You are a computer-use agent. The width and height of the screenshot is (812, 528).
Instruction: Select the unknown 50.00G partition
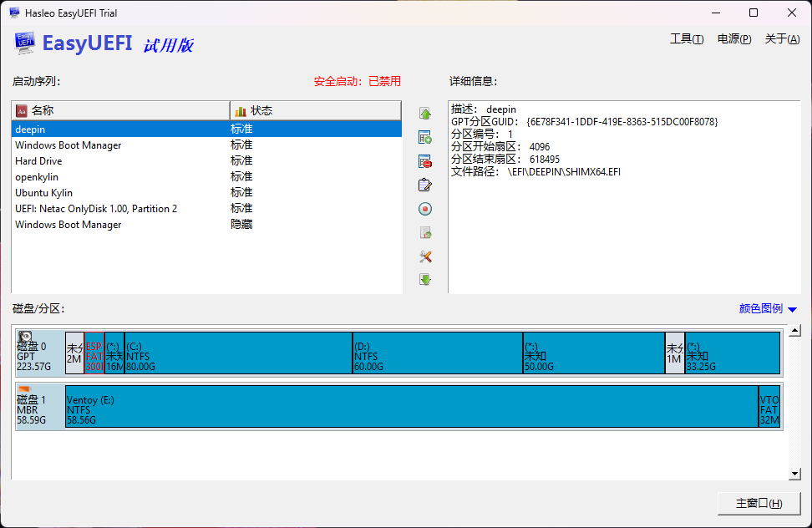[594, 353]
